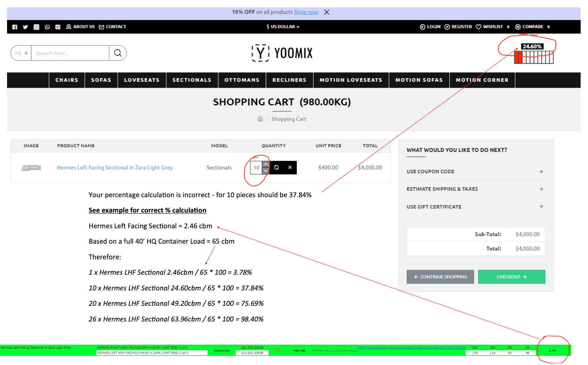
Task: Decrease quantity with the down arrow
Action: coord(266,171)
